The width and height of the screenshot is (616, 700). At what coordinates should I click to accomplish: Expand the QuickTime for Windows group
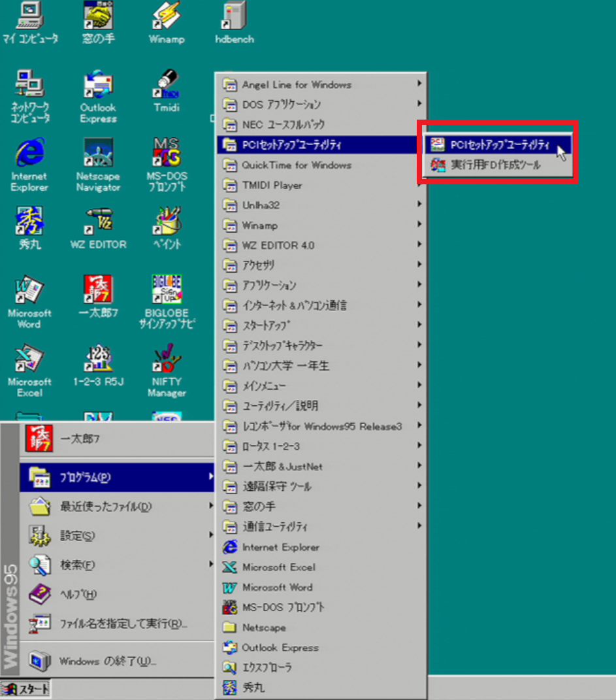pos(321,165)
